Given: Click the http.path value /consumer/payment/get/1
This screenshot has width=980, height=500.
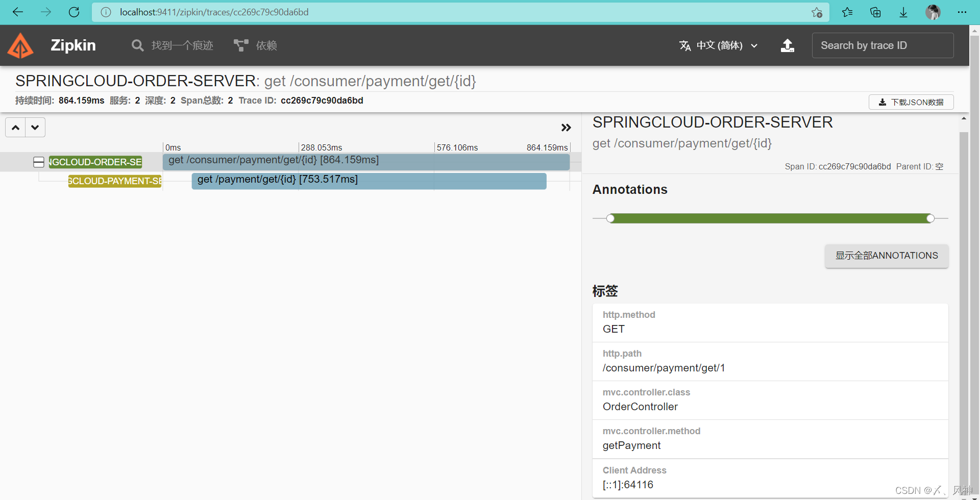Looking at the screenshot, I should point(664,368).
